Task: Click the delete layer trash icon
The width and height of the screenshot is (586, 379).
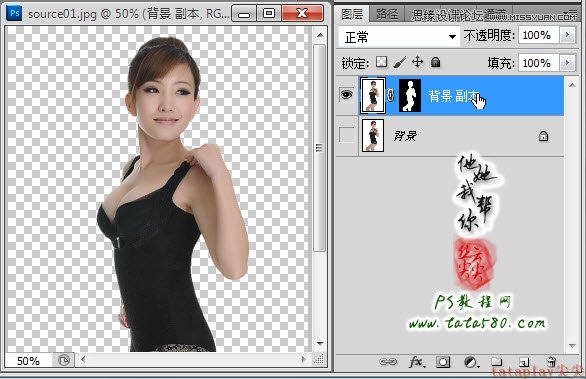Action: pyautogui.click(x=551, y=361)
